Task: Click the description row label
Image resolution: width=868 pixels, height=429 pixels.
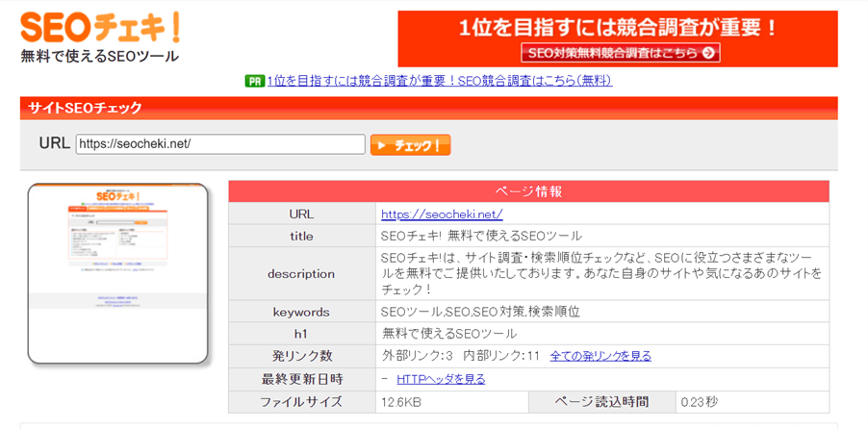Action: [x=302, y=273]
